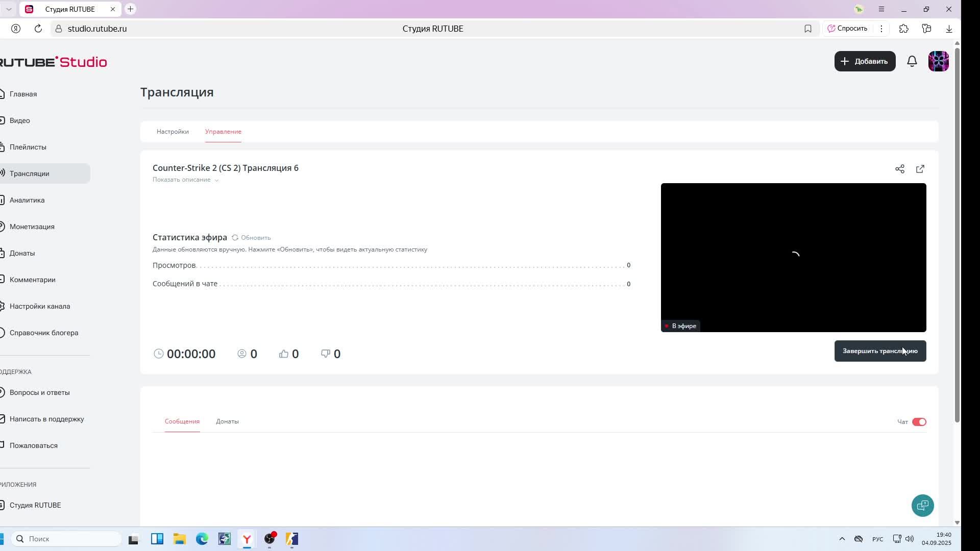Click the channel avatar in the header

point(938,61)
